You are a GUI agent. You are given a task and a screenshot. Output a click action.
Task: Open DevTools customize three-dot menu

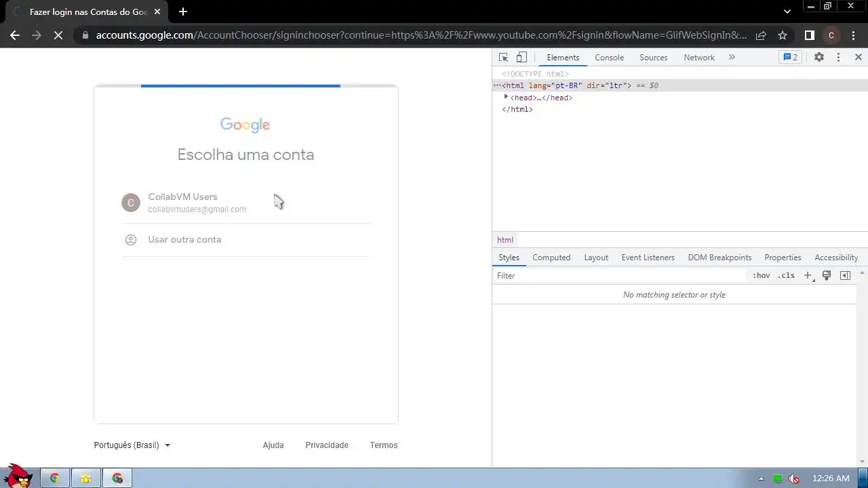click(x=838, y=58)
